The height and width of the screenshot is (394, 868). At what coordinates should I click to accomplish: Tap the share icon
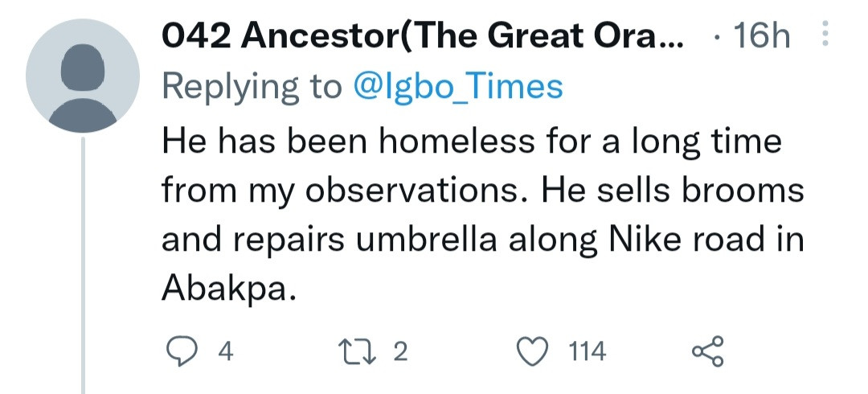point(708,351)
